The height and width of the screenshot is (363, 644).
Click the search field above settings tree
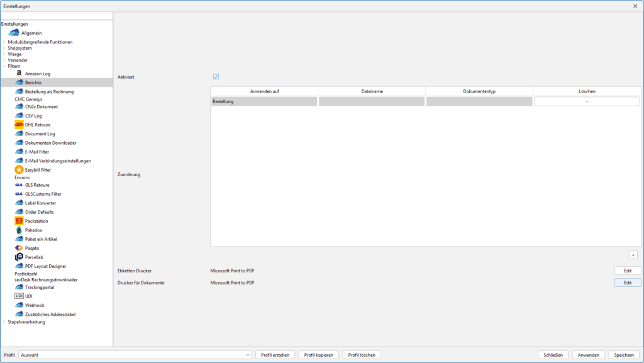tap(57, 16)
